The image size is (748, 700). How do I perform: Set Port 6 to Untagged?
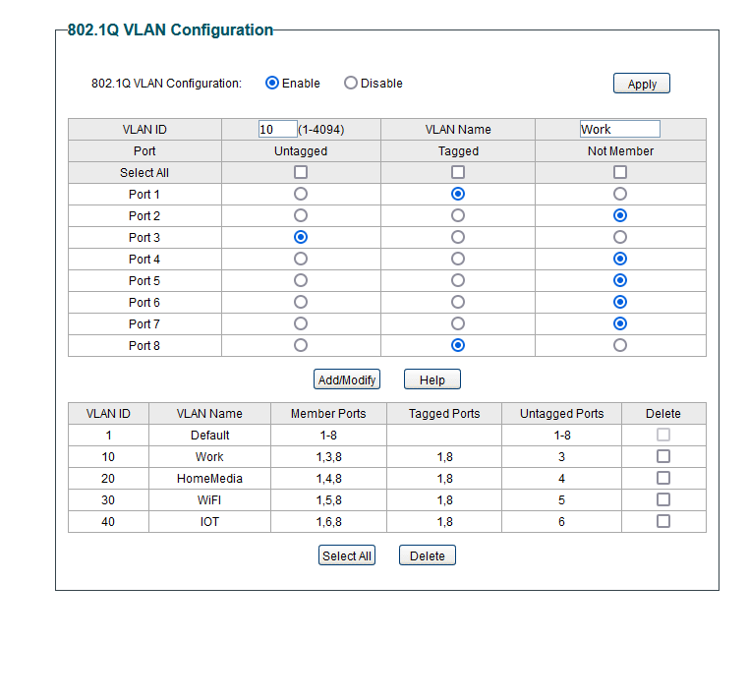click(301, 302)
